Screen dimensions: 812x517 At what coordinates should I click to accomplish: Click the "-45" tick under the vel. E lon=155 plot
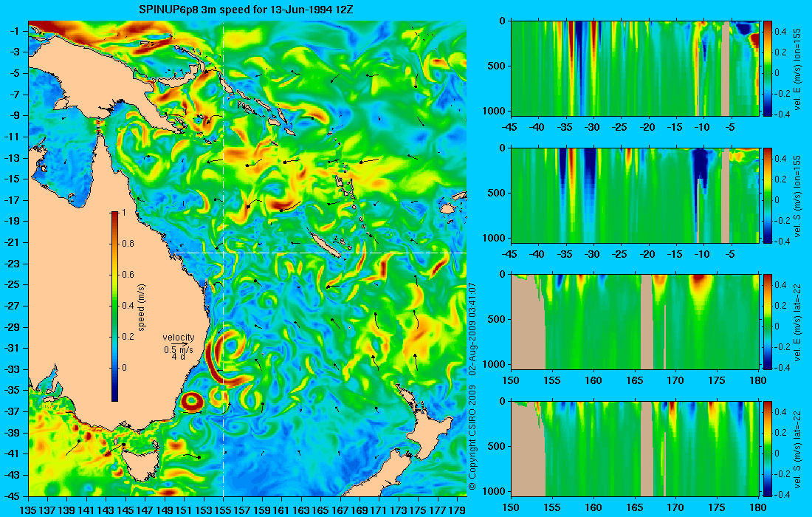click(511, 127)
